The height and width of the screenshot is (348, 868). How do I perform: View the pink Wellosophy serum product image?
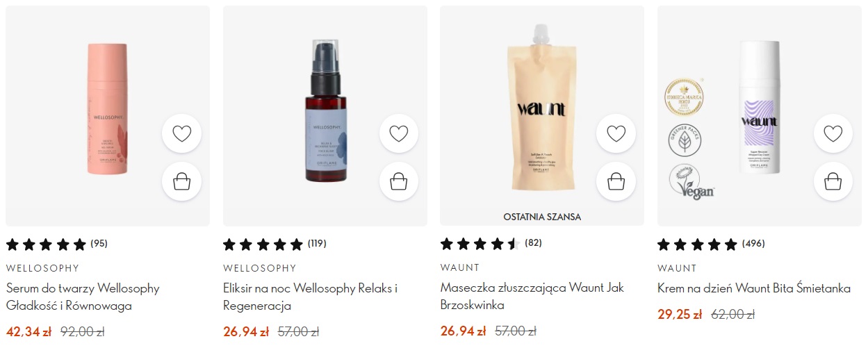[x=108, y=109]
